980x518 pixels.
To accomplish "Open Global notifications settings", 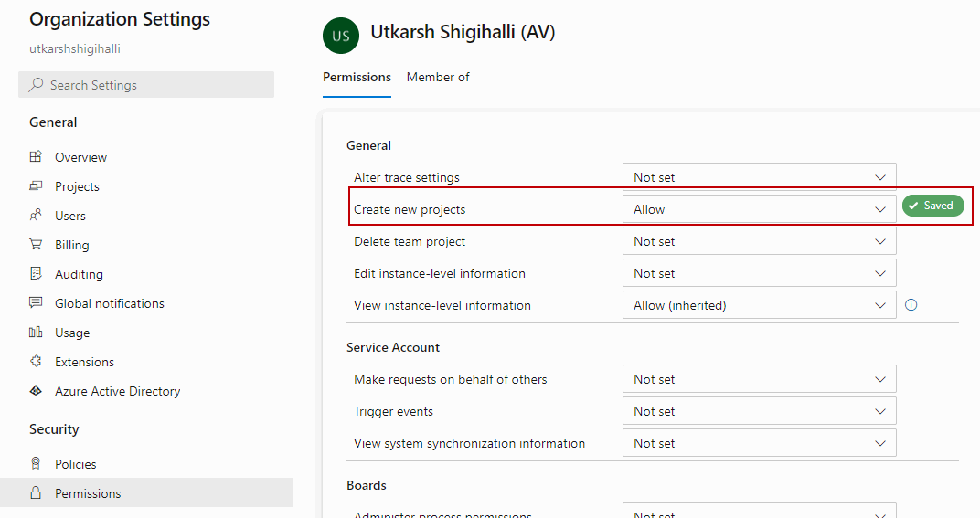I will [x=109, y=303].
